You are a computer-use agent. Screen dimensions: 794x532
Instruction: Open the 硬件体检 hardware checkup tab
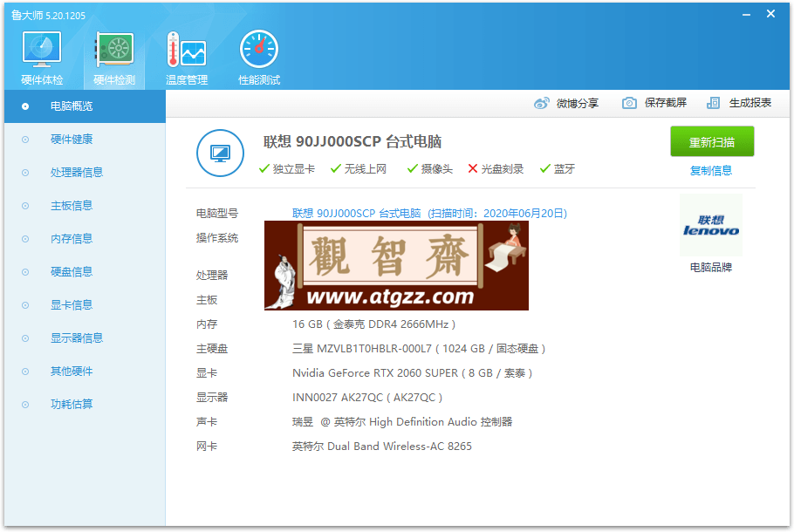pyautogui.click(x=42, y=58)
